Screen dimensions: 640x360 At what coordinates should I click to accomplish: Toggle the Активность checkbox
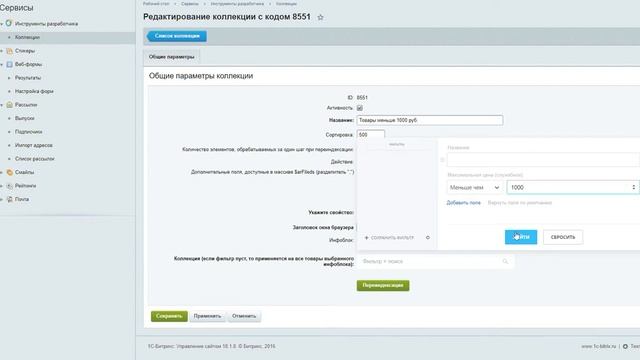coord(360,108)
